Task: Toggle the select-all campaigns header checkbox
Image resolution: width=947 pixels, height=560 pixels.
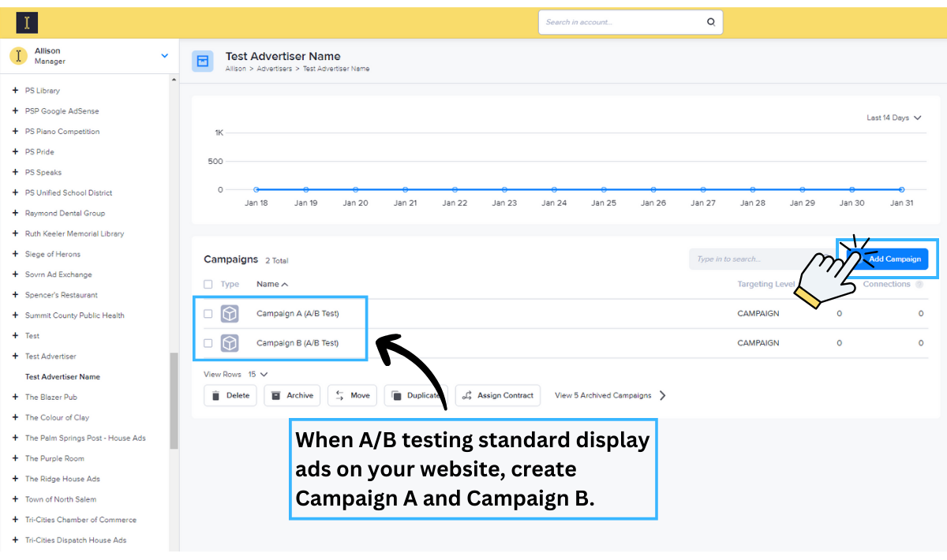Action: click(208, 284)
